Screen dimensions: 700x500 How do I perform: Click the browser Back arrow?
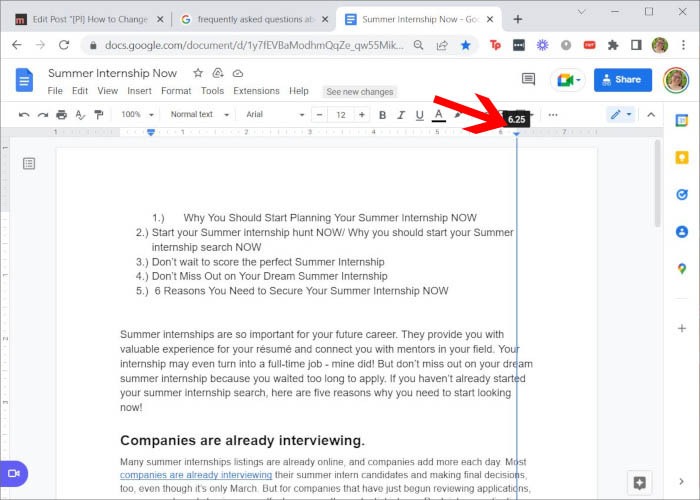click(17, 45)
